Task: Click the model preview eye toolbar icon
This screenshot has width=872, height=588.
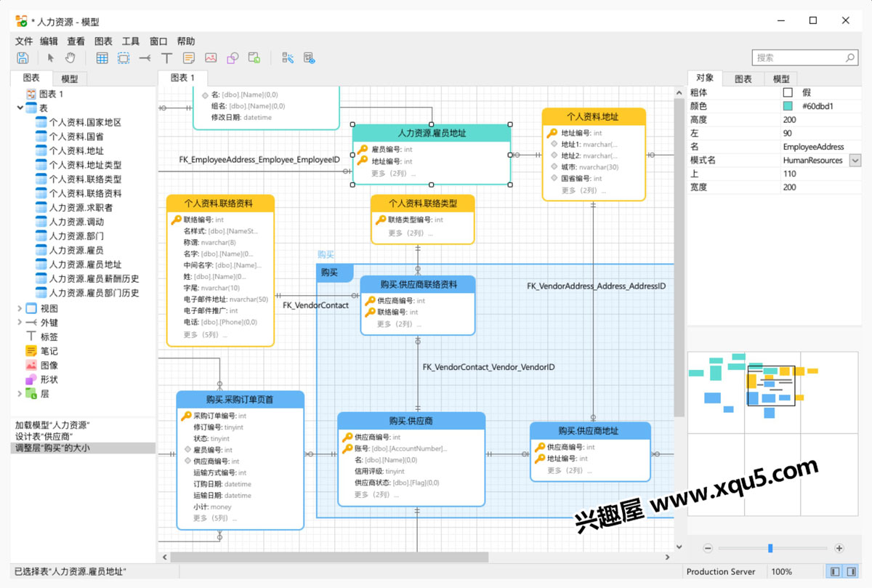Action: [309, 58]
